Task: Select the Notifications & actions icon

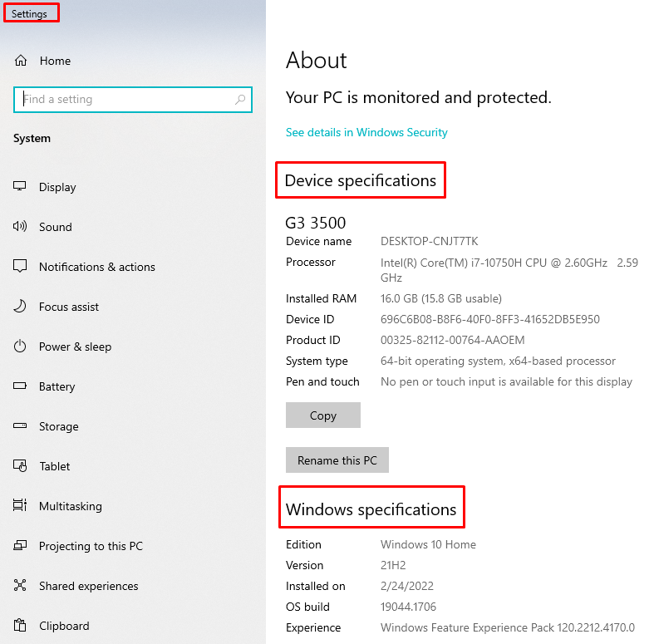Action: point(21,267)
